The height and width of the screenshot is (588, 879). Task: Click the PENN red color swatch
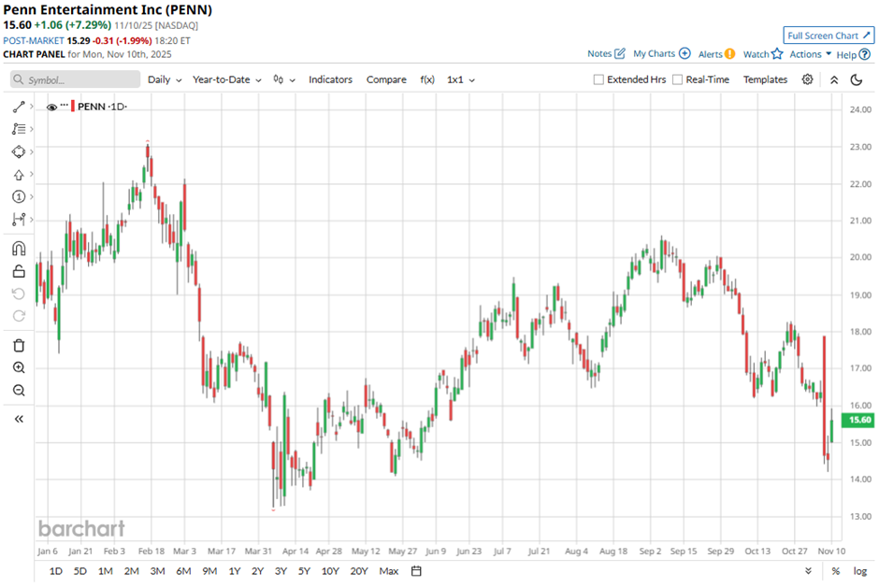tap(73, 107)
